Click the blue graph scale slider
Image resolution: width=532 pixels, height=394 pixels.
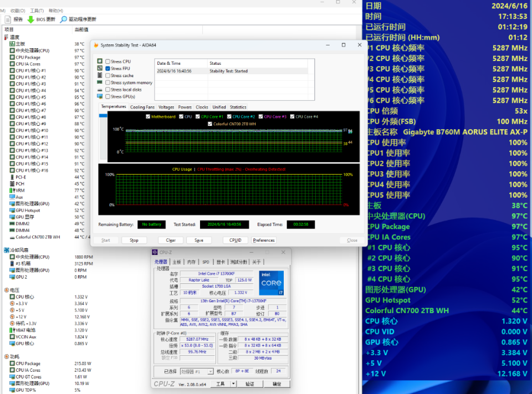point(103,116)
